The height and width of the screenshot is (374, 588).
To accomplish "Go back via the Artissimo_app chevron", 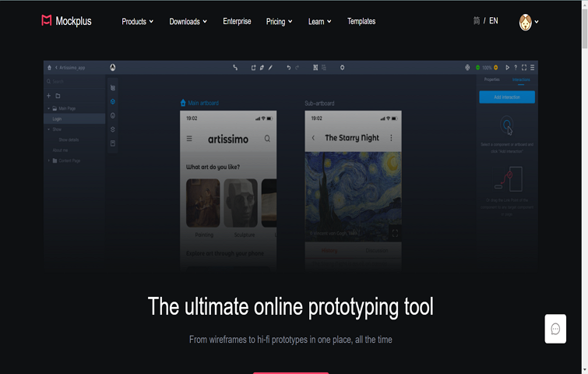I will point(56,68).
